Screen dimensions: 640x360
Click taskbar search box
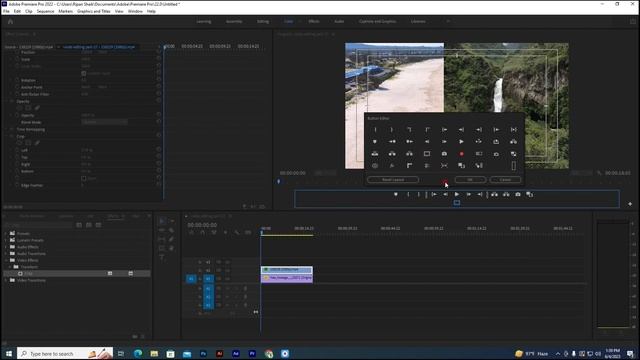click(65, 353)
